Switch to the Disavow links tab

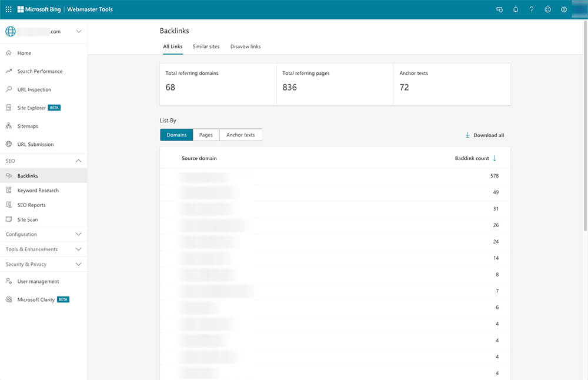tap(245, 46)
